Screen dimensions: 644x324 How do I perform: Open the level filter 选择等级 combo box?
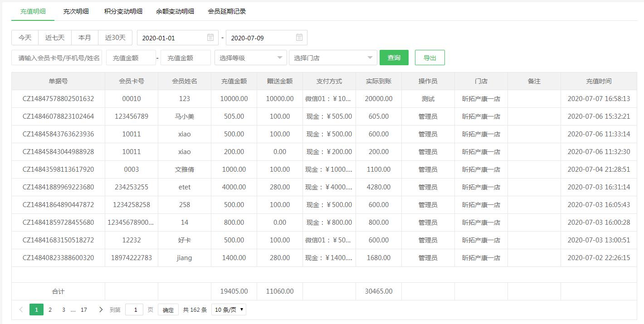tap(249, 58)
